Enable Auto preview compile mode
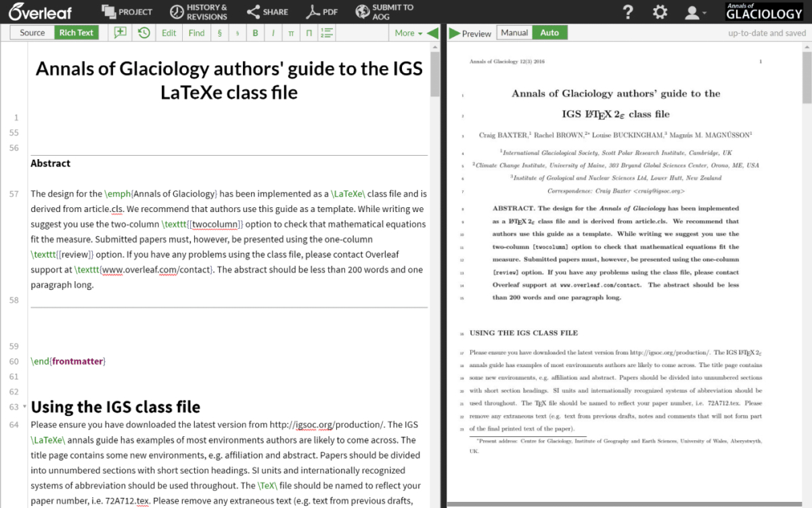This screenshot has width=812, height=508. click(x=549, y=33)
